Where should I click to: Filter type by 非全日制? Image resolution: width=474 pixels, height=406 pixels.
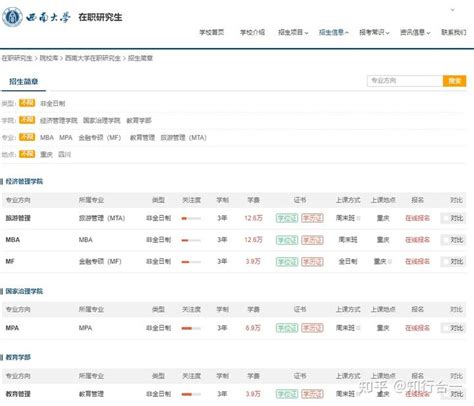click(53, 104)
